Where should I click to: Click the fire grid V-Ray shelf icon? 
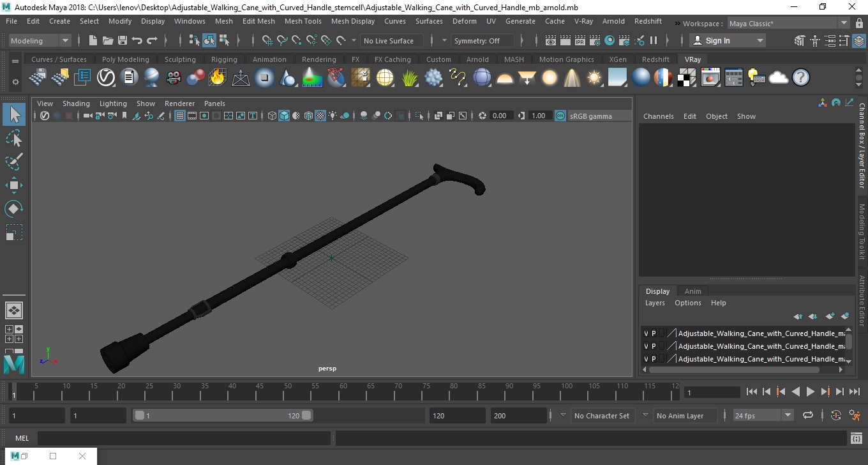[x=218, y=78]
